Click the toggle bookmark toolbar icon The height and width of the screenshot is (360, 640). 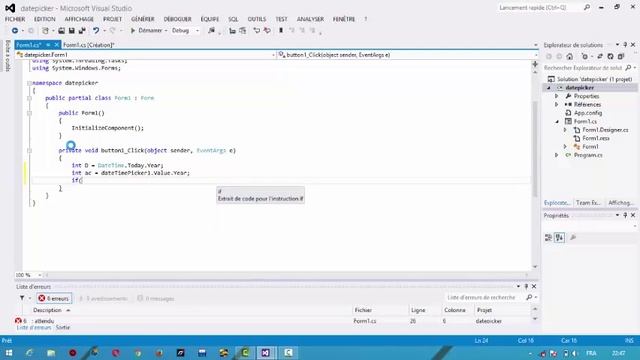pyautogui.click(x=281, y=31)
